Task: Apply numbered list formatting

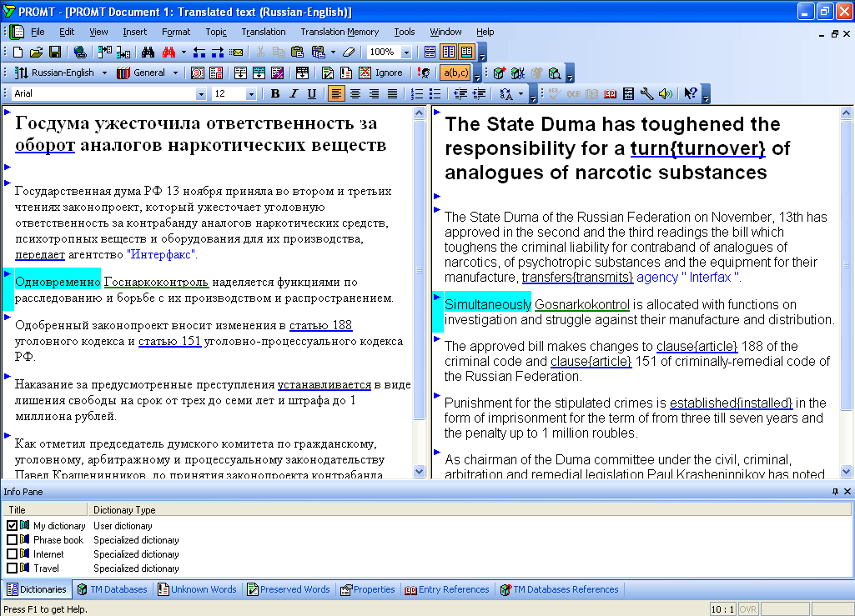Action: (416, 93)
